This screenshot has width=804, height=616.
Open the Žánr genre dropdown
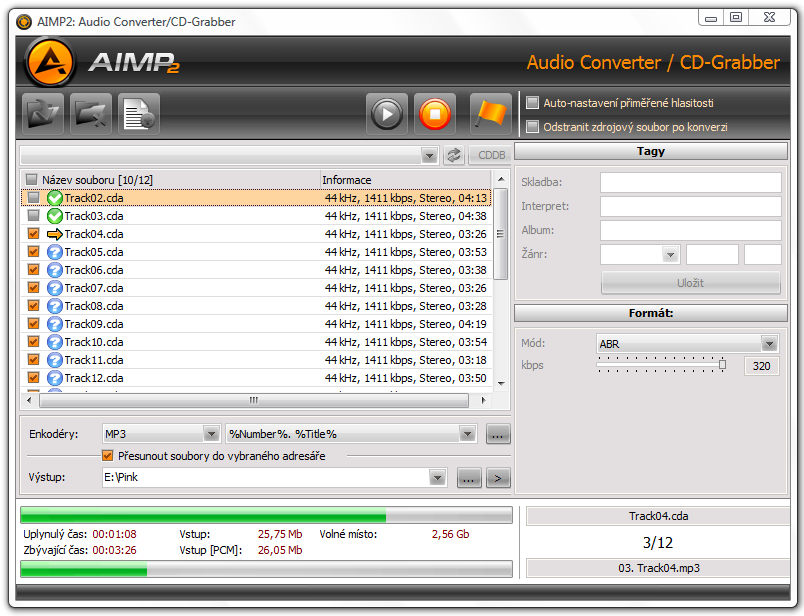(x=670, y=254)
